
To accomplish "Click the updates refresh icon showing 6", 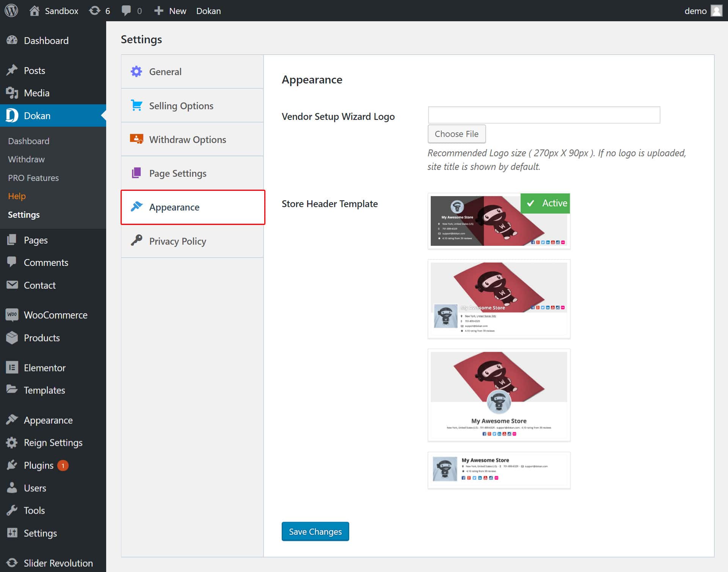I will tap(94, 11).
